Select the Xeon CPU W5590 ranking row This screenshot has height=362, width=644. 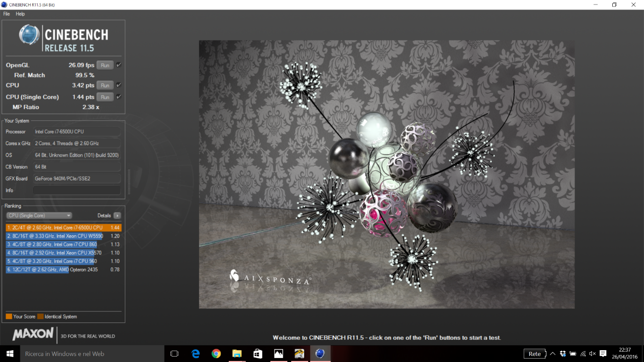click(x=63, y=236)
